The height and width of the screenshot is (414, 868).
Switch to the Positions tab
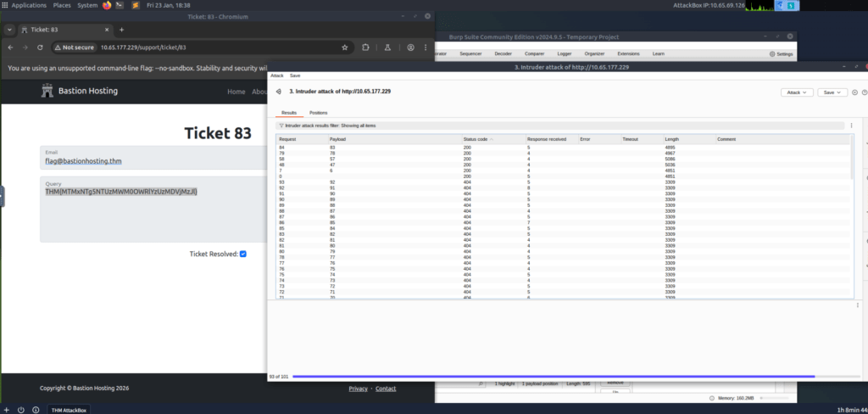tap(319, 113)
